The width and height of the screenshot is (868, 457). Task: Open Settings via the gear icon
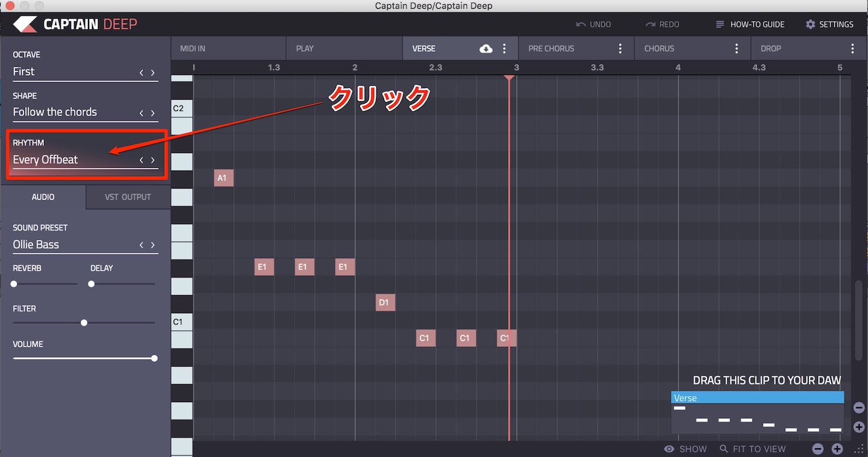click(811, 25)
